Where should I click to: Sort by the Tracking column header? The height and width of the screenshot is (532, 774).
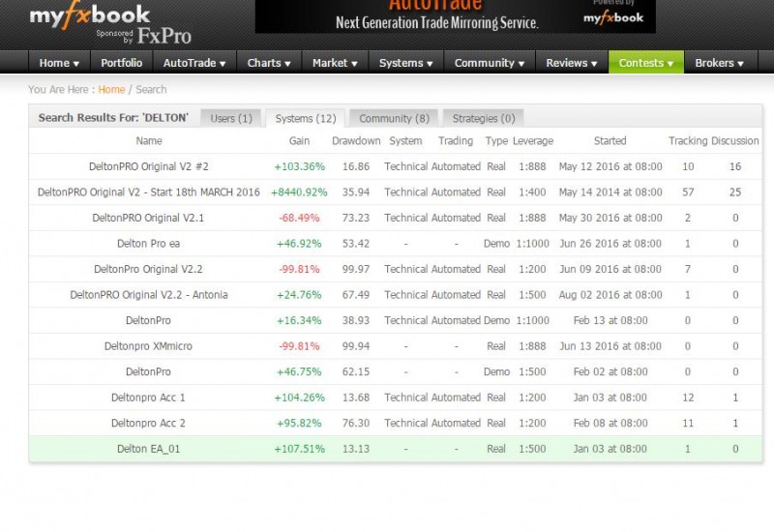tap(688, 140)
